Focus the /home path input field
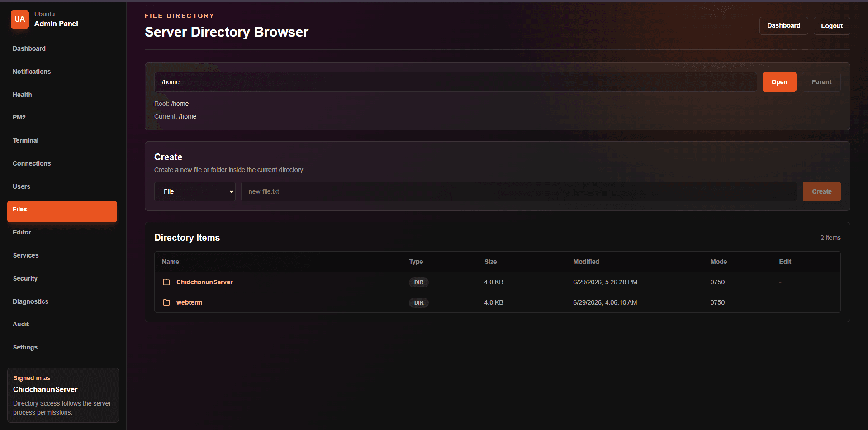 pyautogui.click(x=455, y=82)
